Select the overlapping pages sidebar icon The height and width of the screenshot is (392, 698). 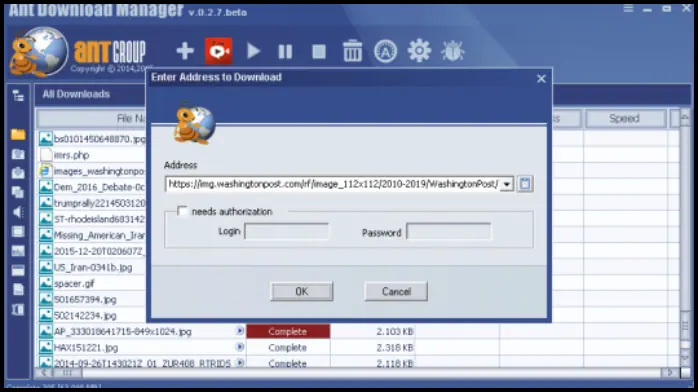tap(18, 192)
